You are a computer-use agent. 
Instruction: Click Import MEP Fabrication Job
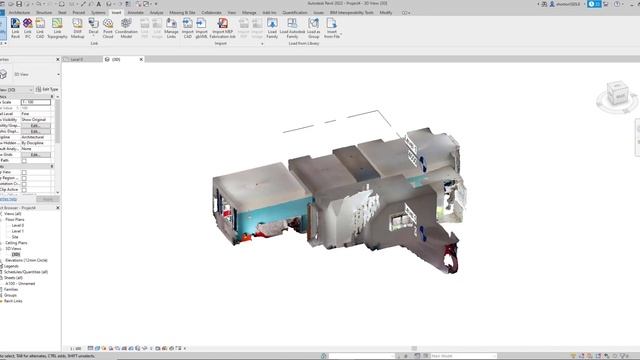[223, 28]
